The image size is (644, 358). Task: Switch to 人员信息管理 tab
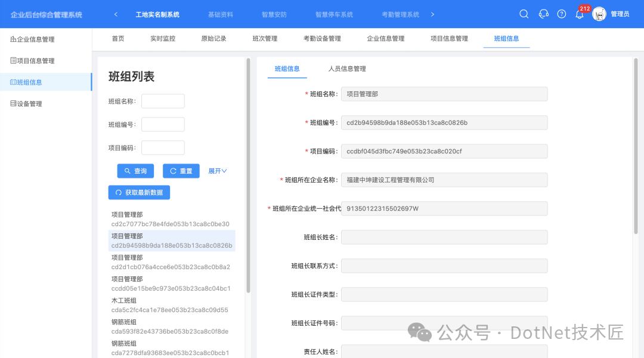(x=347, y=69)
